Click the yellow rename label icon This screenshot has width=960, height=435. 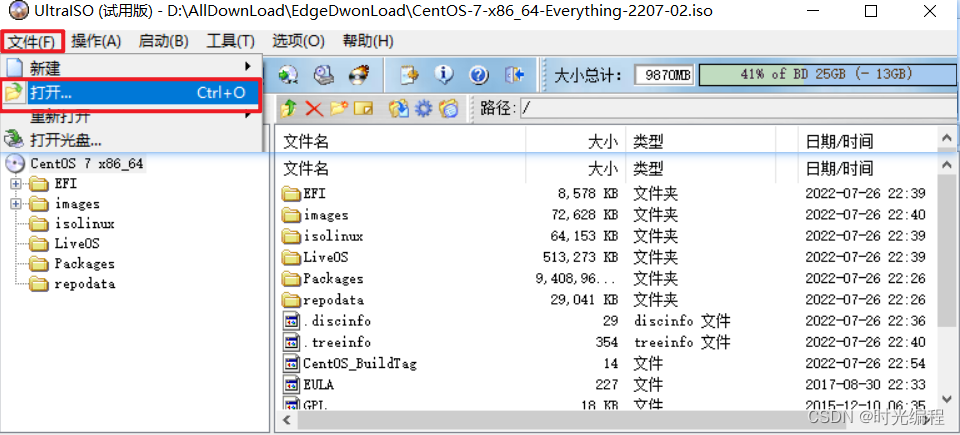[364, 109]
